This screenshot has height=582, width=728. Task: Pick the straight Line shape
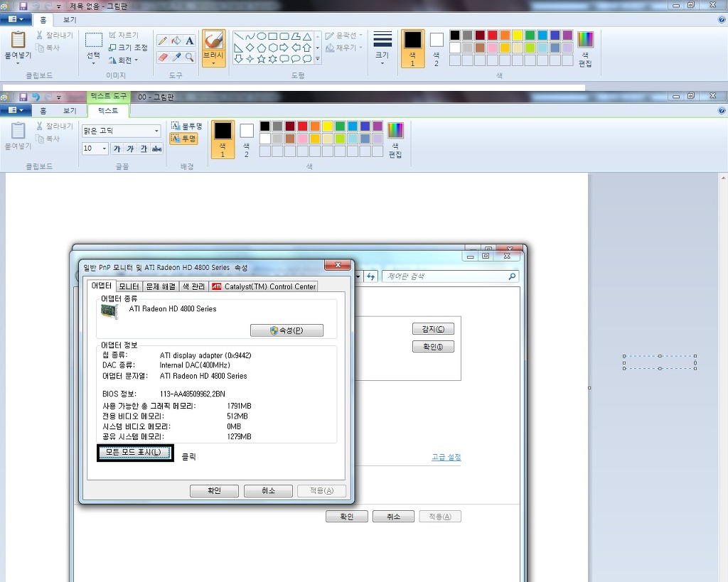(x=239, y=36)
